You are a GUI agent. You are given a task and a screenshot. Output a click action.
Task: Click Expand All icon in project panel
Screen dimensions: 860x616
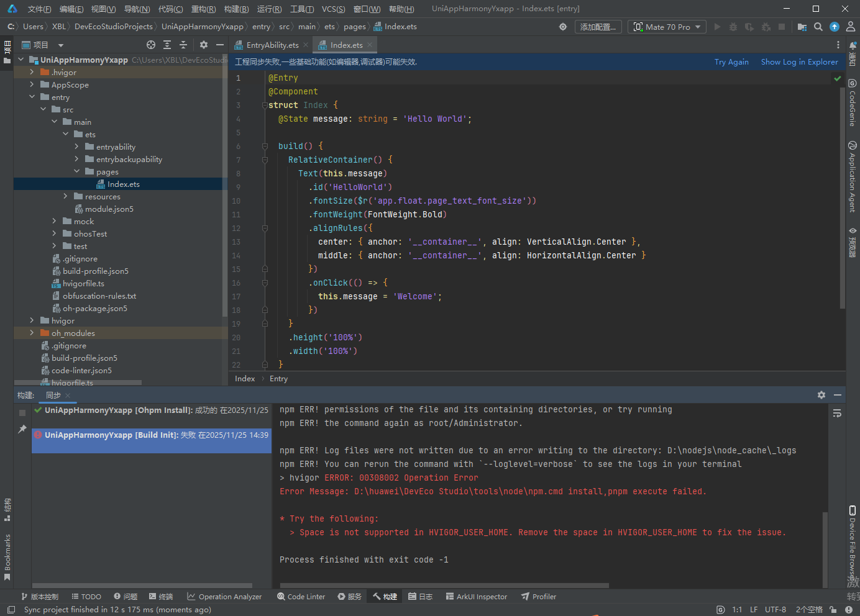pyautogui.click(x=167, y=45)
